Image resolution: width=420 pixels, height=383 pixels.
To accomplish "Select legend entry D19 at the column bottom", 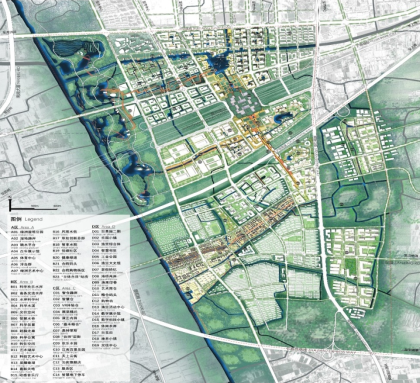I will point(105,346).
